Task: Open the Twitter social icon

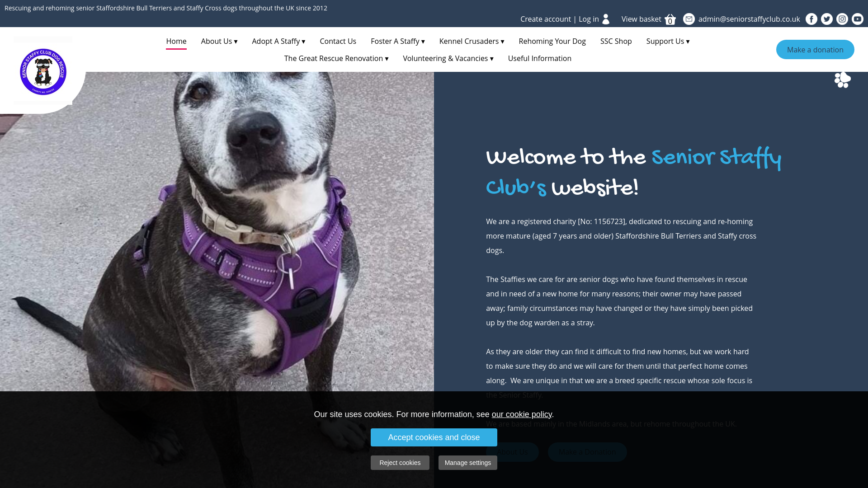Action: (x=827, y=19)
